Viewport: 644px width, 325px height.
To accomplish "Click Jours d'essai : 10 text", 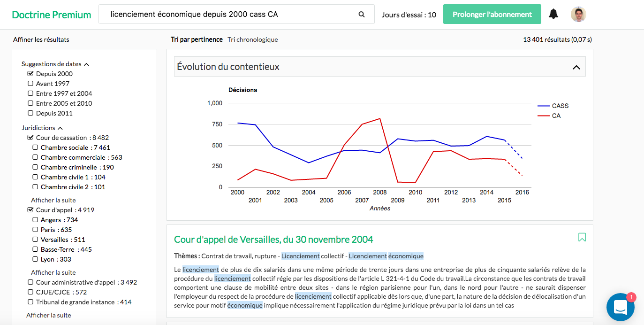I will (x=409, y=15).
